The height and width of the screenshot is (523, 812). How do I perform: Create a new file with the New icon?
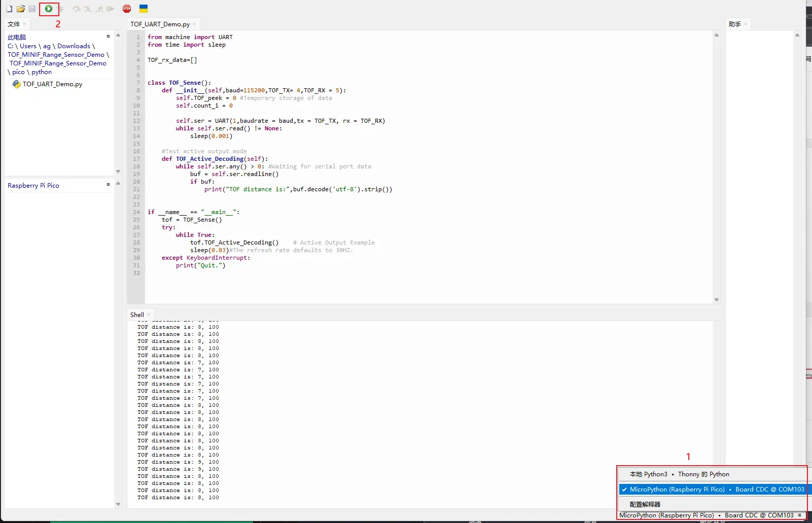pyautogui.click(x=9, y=9)
